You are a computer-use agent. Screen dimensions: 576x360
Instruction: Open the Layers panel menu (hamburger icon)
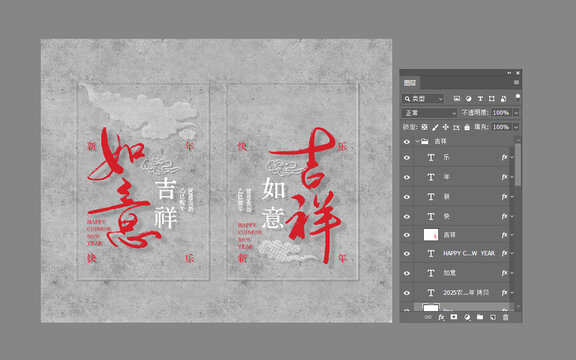click(x=516, y=82)
